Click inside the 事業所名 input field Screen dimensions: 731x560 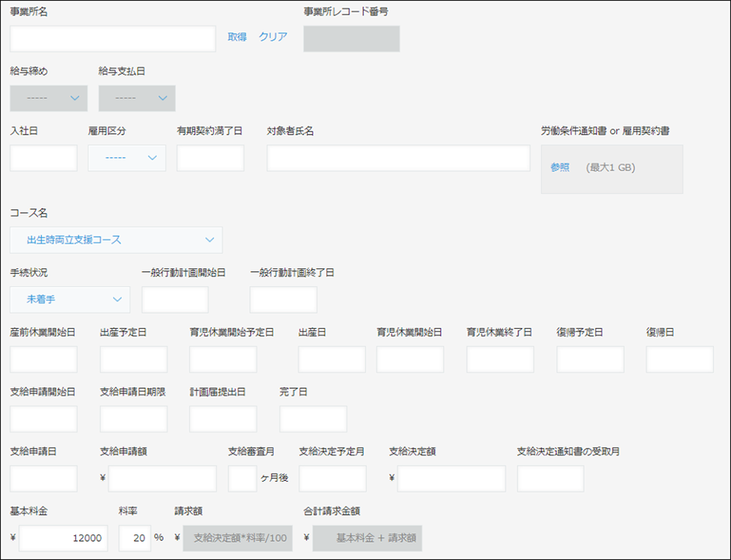(x=111, y=38)
